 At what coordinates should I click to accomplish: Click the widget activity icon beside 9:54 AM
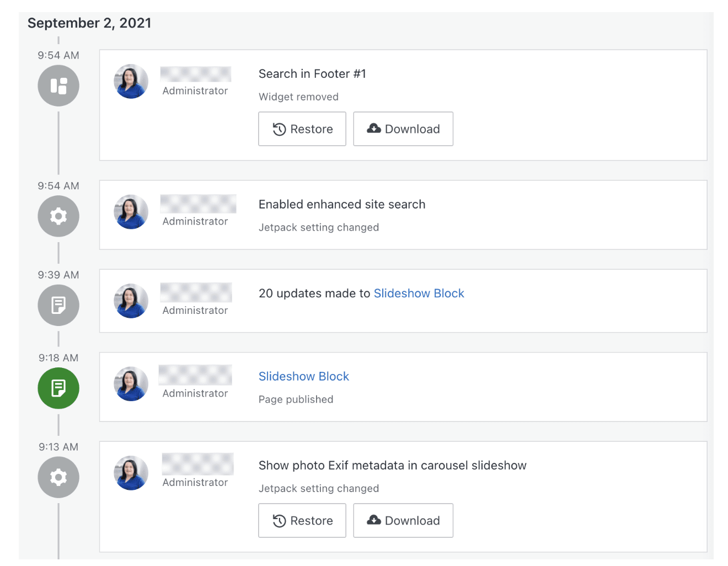point(58,86)
